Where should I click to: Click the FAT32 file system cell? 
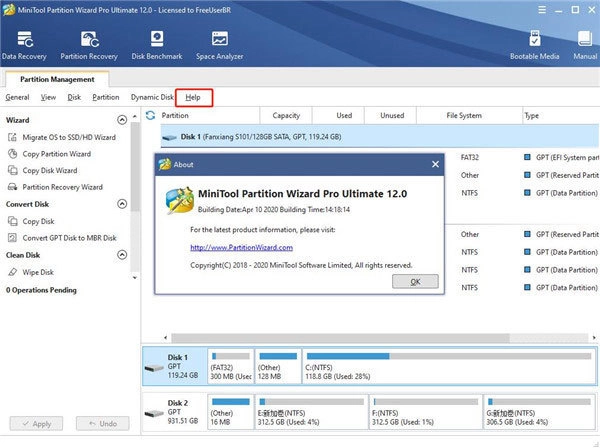pos(470,157)
